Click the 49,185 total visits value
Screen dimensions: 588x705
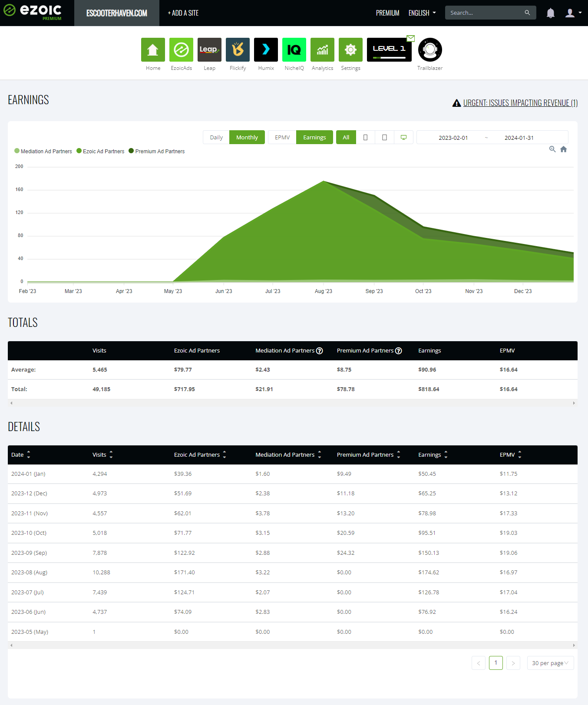pyautogui.click(x=101, y=389)
